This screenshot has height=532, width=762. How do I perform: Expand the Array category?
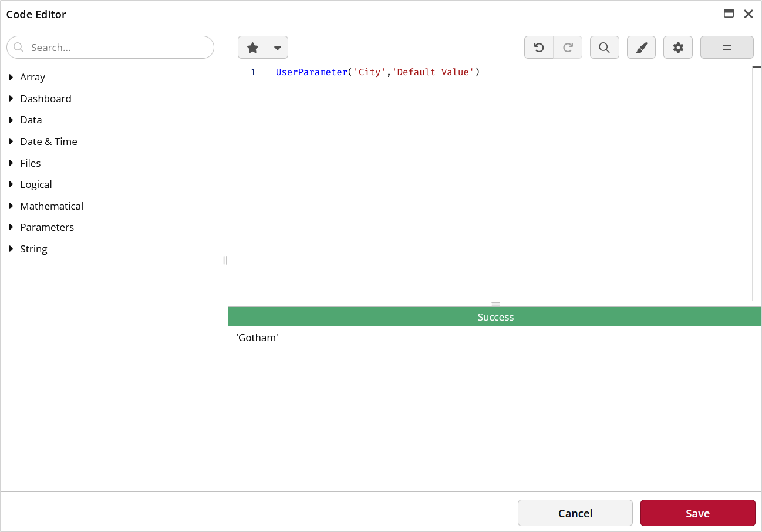click(x=11, y=77)
